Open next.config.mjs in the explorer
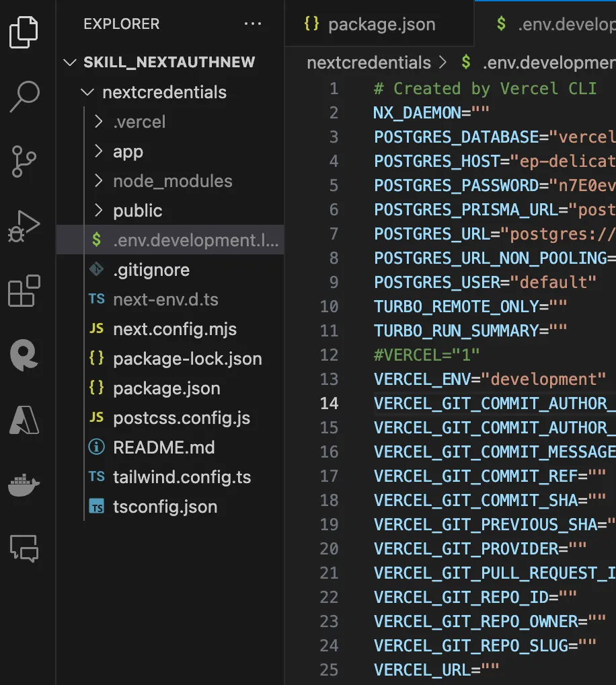The width and height of the screenshot is (616, 685). click(175, 329)
